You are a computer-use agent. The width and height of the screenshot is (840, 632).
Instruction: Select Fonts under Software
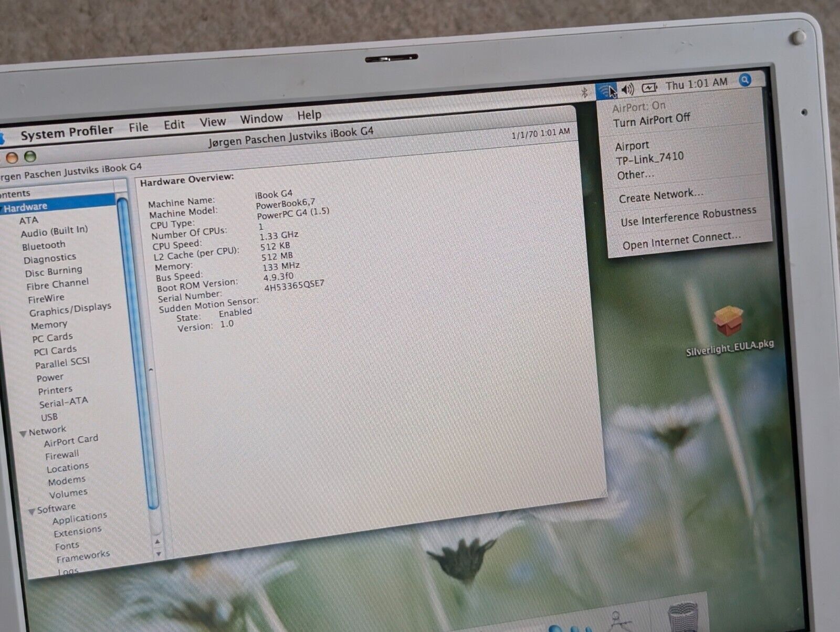[x=67, y=546]
